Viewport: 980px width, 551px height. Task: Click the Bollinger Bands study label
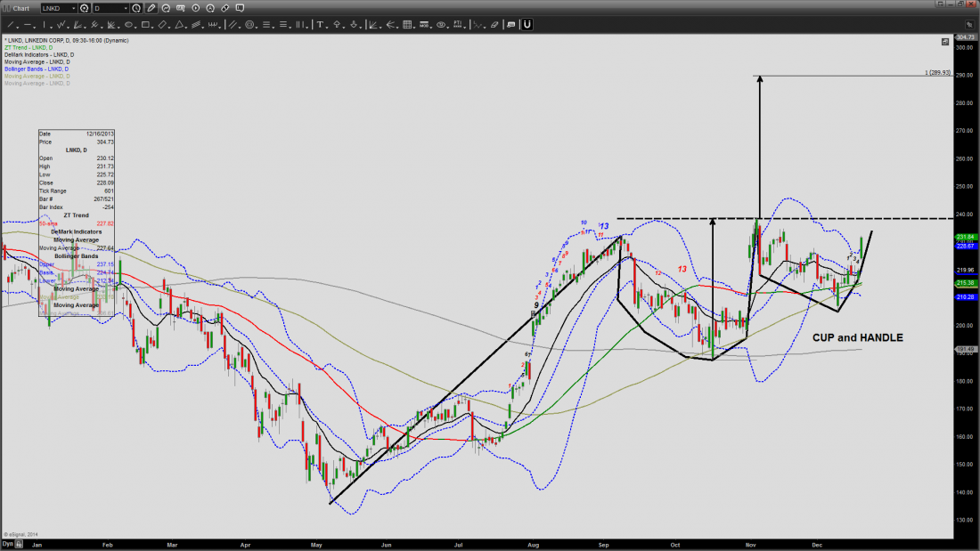pos(37,69)
